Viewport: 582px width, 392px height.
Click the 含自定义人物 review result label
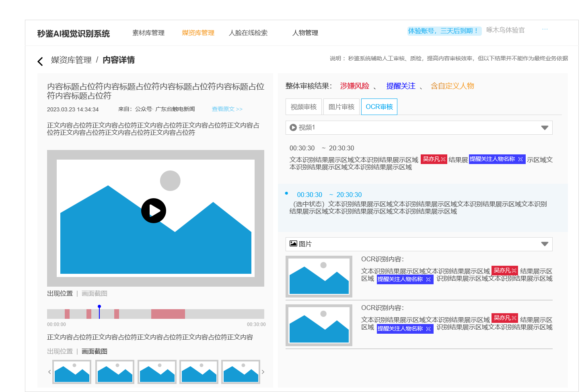coord(452,86)
